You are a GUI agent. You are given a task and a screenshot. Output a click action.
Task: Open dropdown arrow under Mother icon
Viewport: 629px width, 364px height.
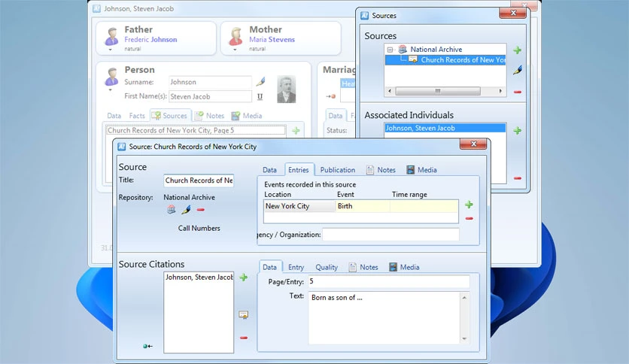tap(235, 50)
